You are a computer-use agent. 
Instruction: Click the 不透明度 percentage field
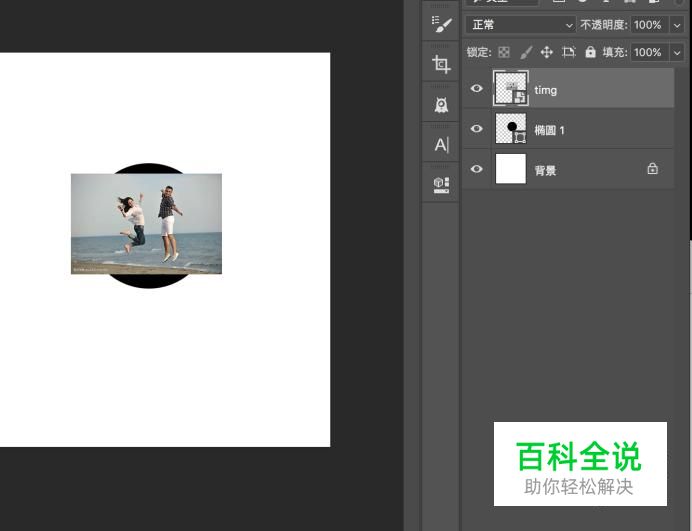648,24
